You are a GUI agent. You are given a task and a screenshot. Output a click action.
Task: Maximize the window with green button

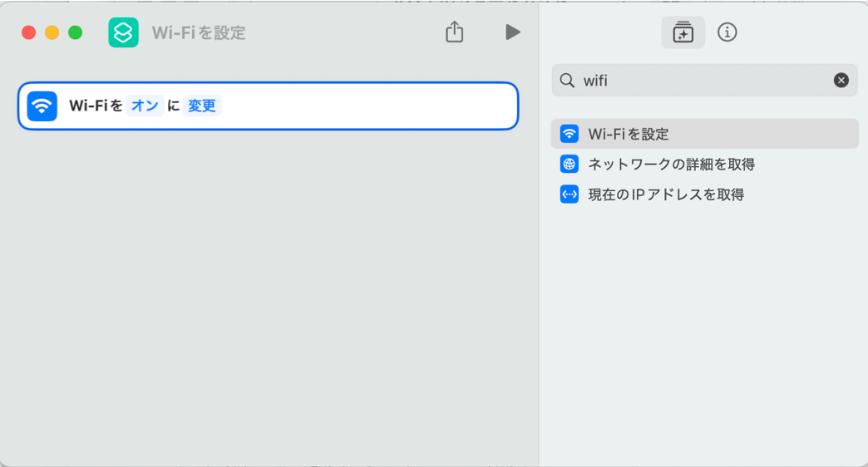coord(76,32)
